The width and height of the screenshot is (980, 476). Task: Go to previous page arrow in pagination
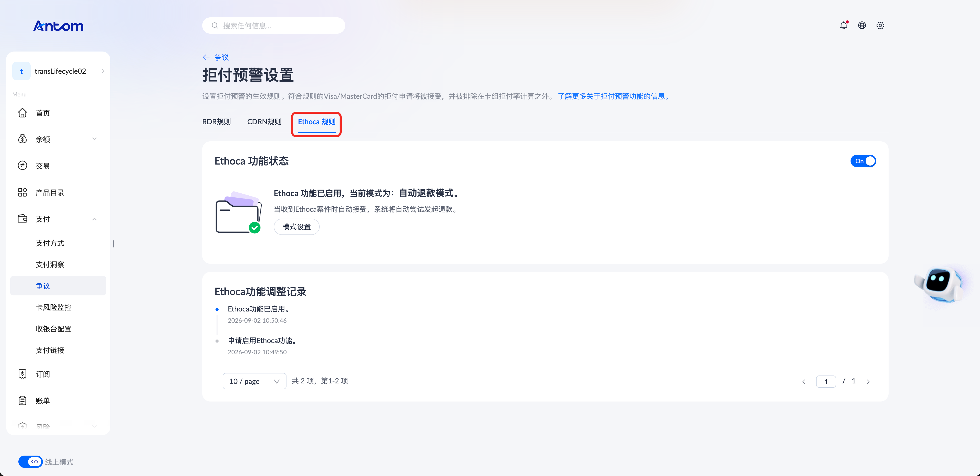804,382
